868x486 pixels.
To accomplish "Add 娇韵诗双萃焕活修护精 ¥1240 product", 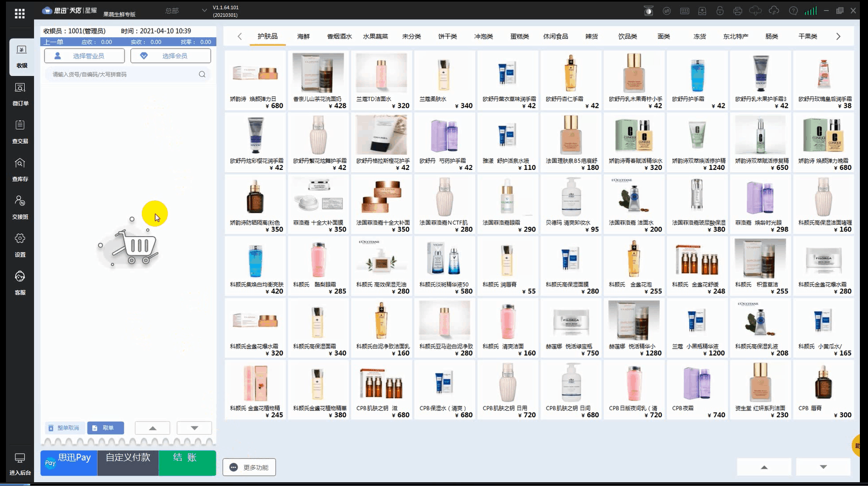I will 697,142.
